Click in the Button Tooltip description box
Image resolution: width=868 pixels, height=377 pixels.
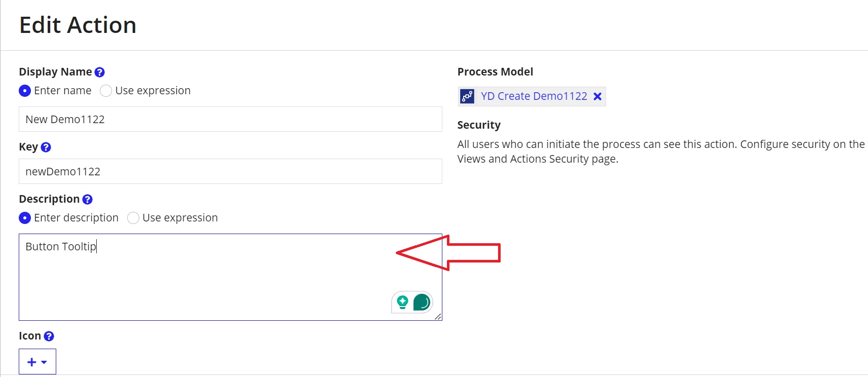point(231,277)
